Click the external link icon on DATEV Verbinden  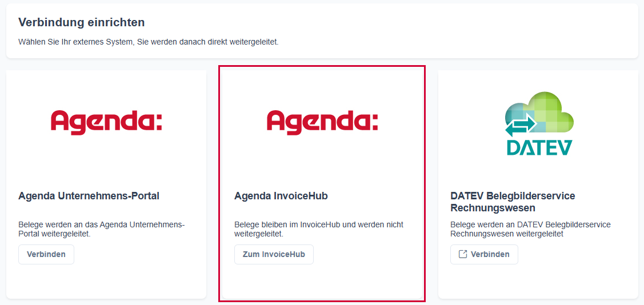tap(463, 254)
